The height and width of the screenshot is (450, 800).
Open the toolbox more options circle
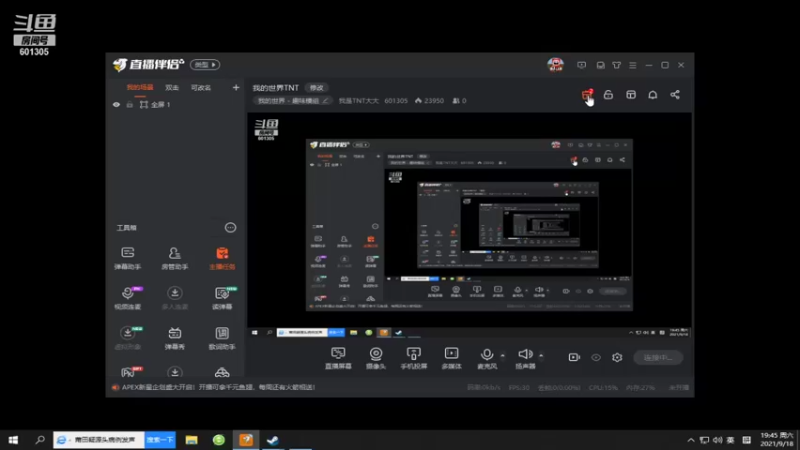[x=231, y=228]
